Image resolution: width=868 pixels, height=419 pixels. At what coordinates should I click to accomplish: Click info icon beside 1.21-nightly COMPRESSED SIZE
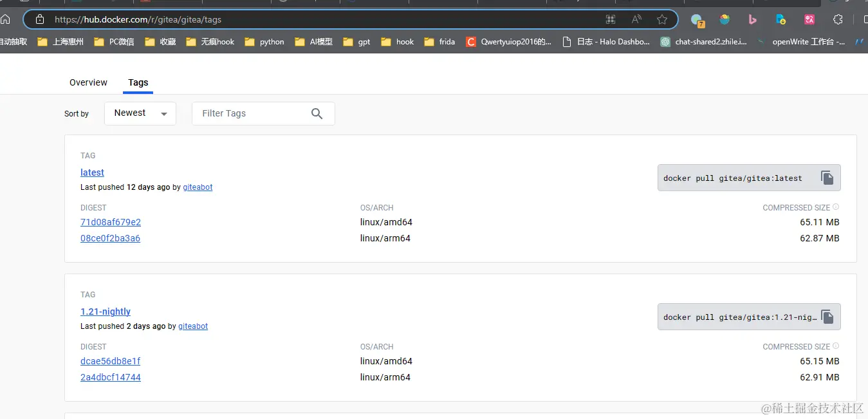(x=836, y=346)
